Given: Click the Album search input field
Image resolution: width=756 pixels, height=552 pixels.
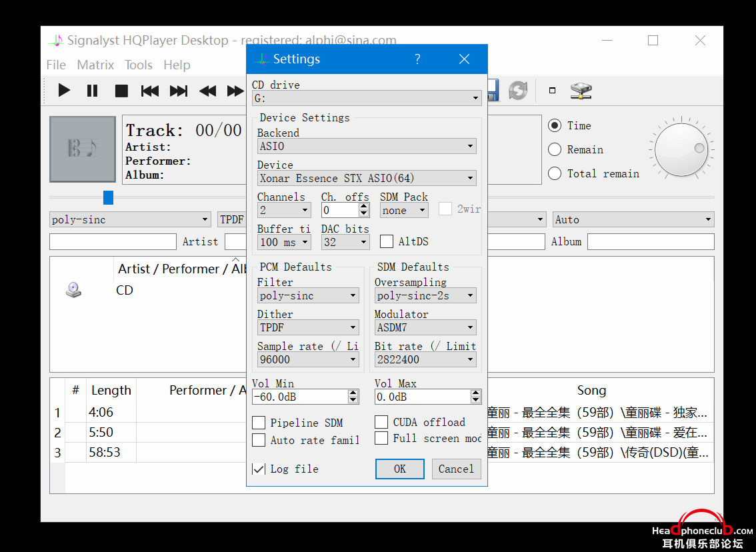Looking at the screenshot, I should [x=651, y=241].
